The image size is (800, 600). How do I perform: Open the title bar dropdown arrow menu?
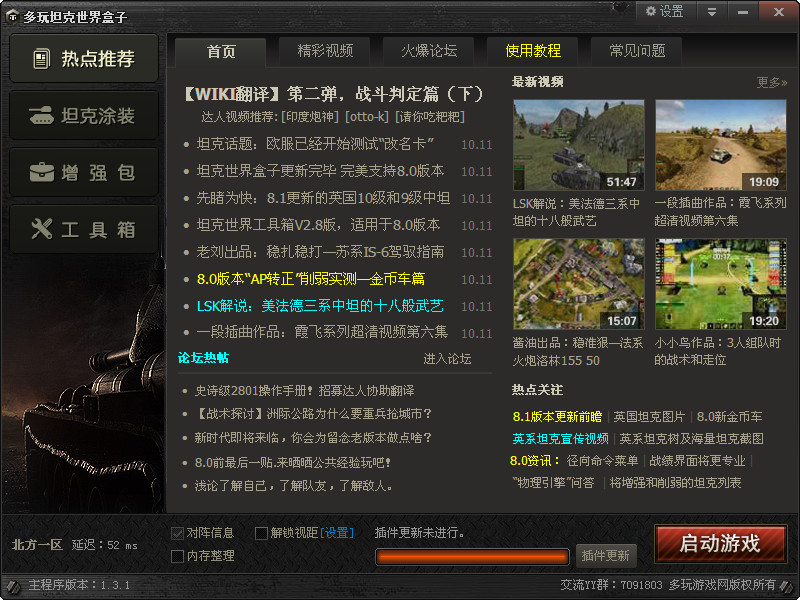(x=712, y=12)
